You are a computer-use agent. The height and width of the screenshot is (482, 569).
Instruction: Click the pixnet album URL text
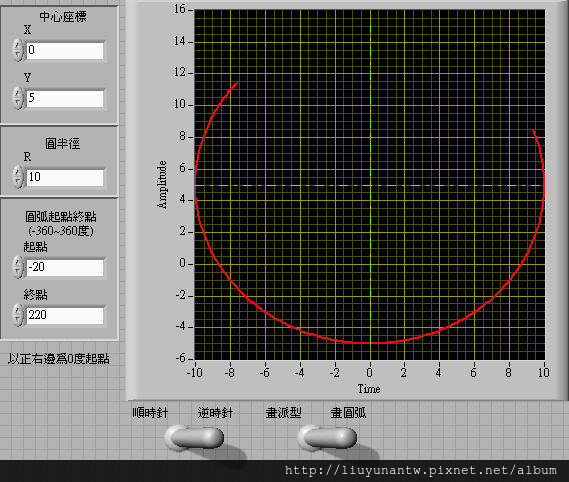pos(421,470)
